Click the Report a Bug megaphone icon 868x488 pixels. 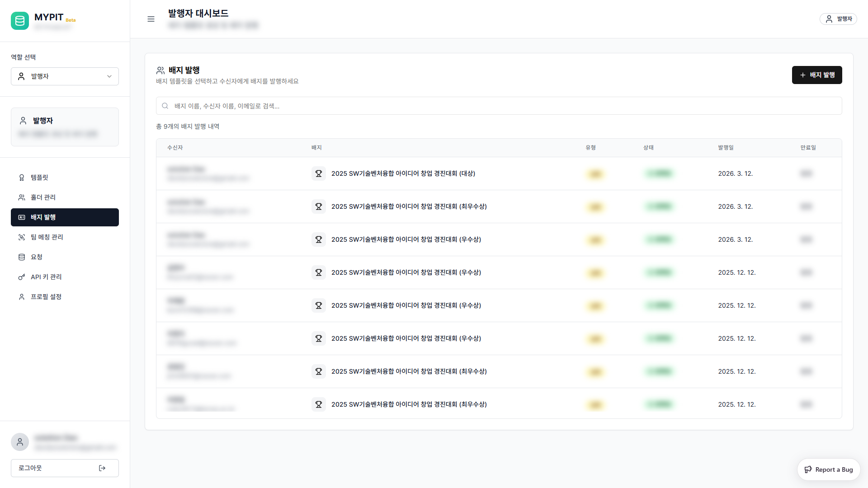click(808, 469)
